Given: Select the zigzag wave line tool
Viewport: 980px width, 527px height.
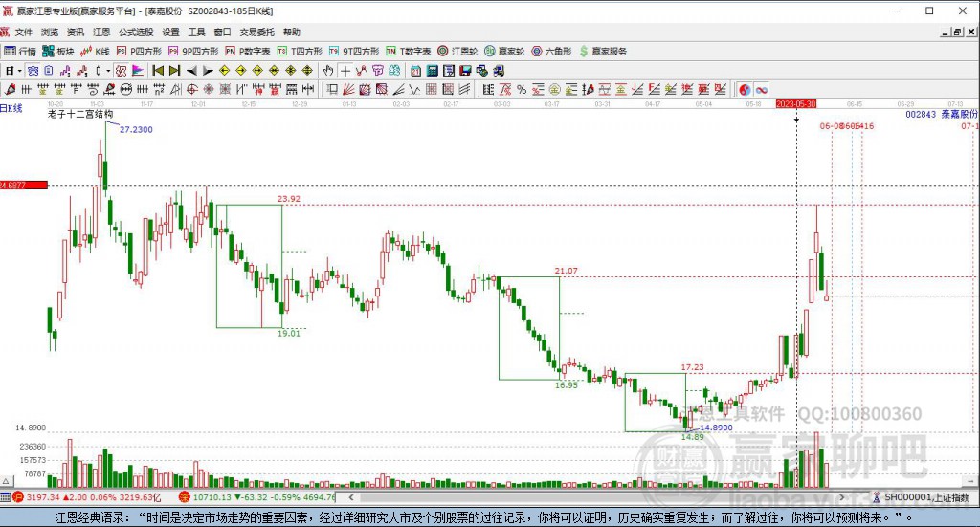Looking at the screenshot, I should coord(414,89).
